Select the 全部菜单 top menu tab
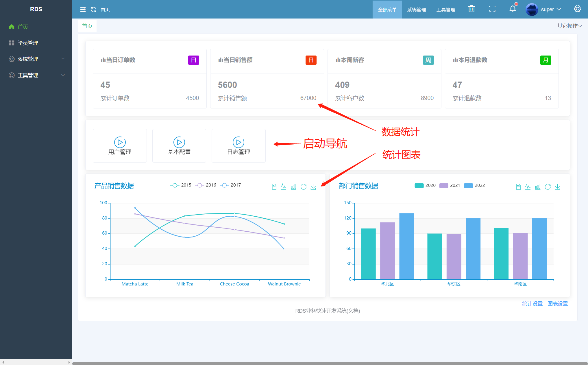 click(387, 10)
